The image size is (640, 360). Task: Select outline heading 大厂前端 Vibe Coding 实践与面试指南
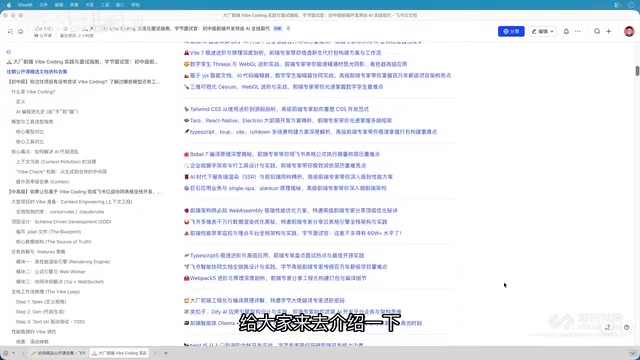[x=82, y=62]
